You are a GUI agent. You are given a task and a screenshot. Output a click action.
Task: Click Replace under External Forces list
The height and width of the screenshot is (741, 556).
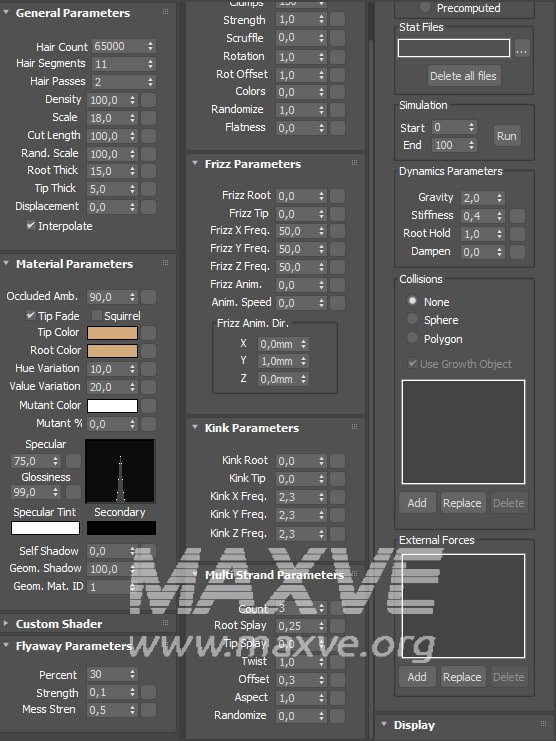click(x=462, y=677)
